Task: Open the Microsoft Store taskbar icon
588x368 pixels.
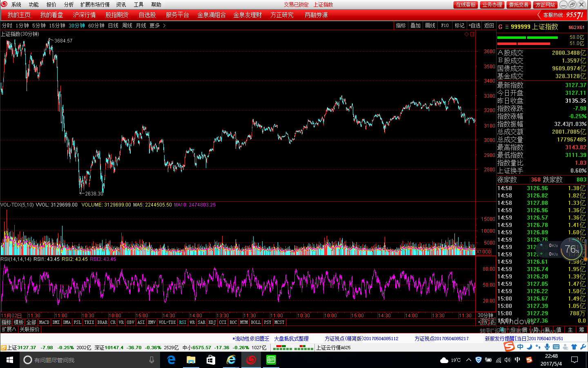Action: click(x=211, y=360)
